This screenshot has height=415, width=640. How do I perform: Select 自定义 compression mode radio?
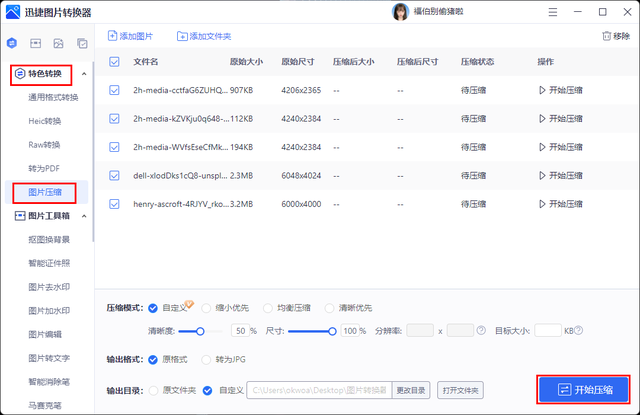[153, 308]
